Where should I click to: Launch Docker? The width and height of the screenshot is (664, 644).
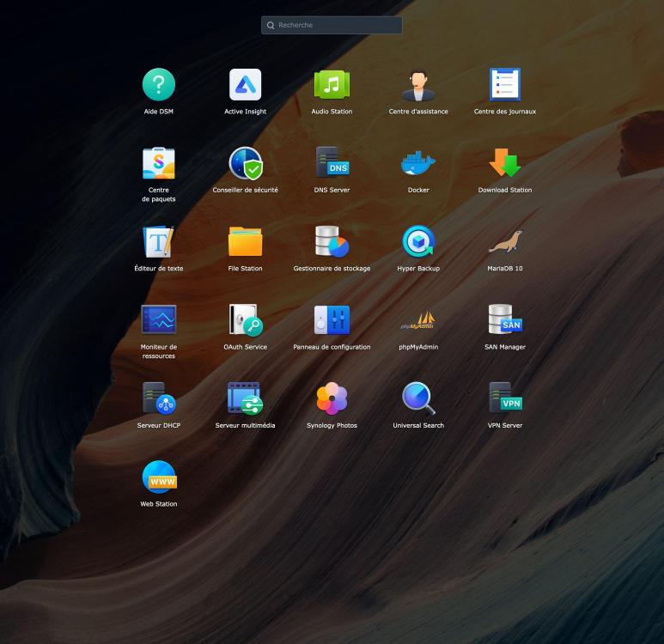[x=418, y=163]
